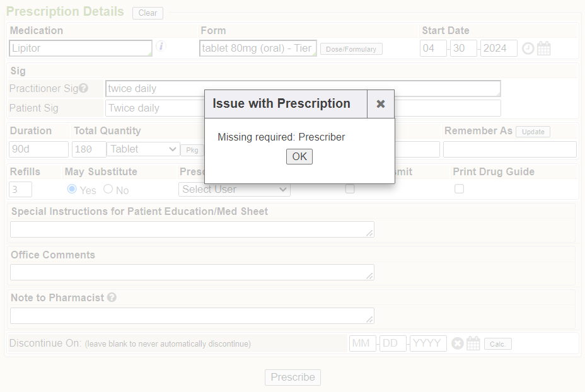585x392 pixels.
Task: Close the Issue with Prescription dialog
Action: (x=381, y=104)
